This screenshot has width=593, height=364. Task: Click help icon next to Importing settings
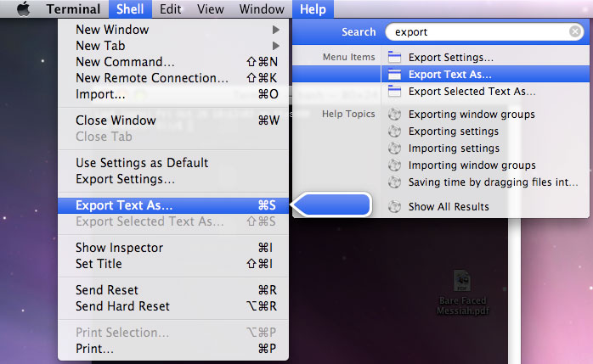click(394, 148)
